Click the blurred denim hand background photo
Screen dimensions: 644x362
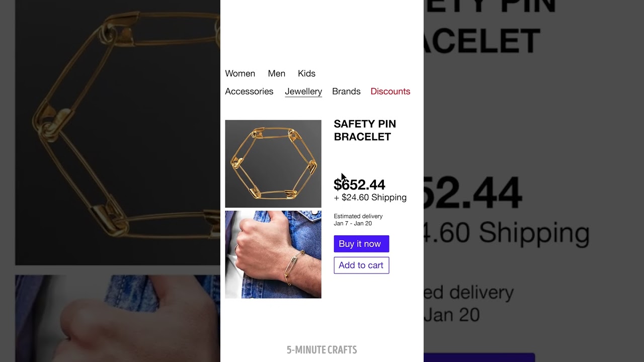click(118, 318)
